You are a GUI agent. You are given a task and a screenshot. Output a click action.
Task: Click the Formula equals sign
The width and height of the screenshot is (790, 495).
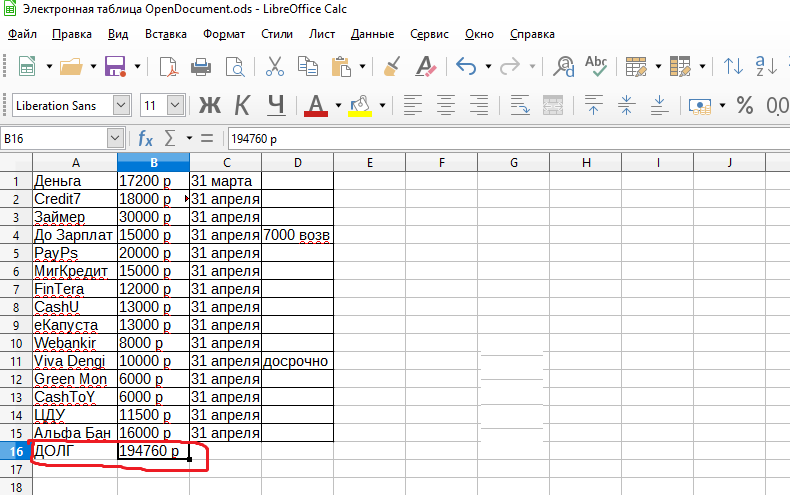click(207, 138)
